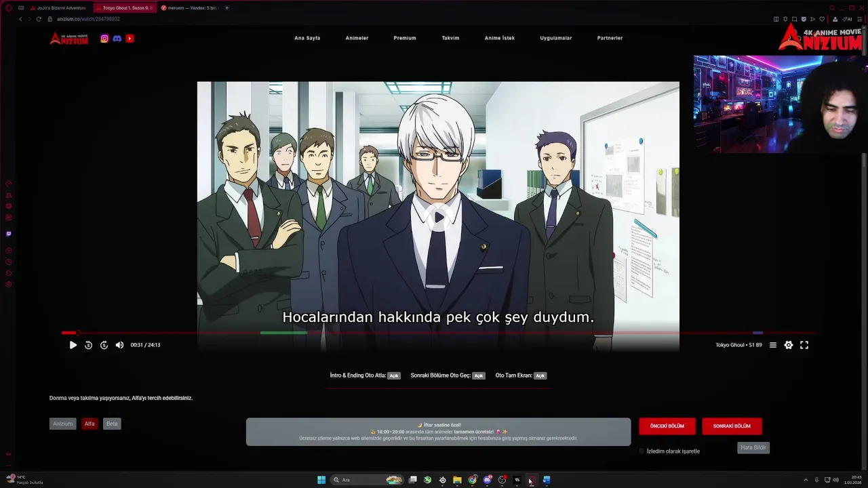Open Opera GX menu icon
Image resolution: width=868 pixels, height=488 pixels.
tap(8, 7)
